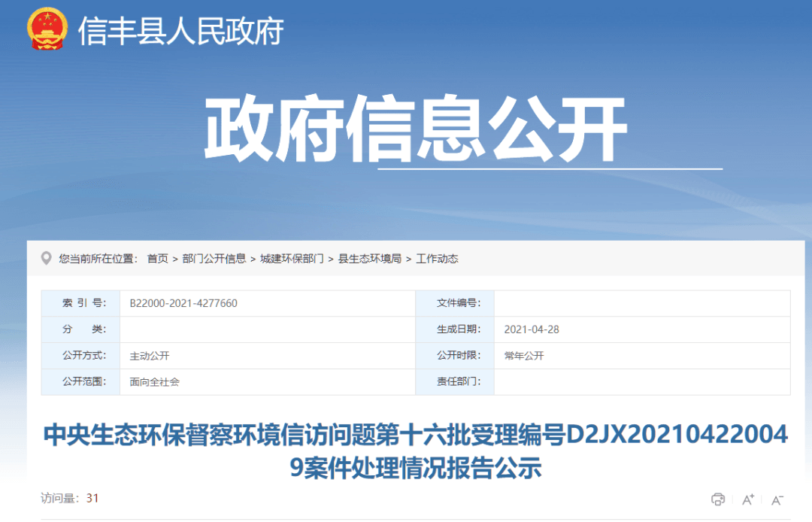The height and width of the screenshot is (522, 812).
Task: Open 县生态环境局 breadcrumb link
Action: point(370,259)
